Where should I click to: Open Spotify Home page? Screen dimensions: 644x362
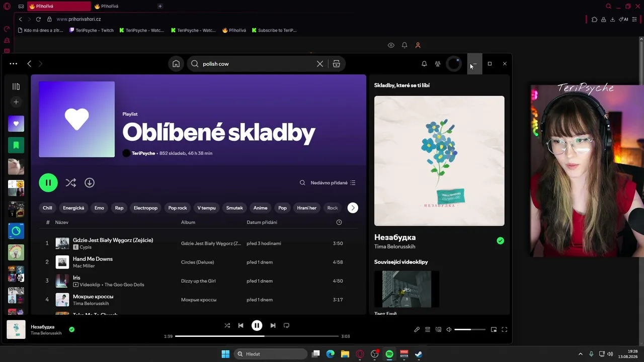[176, 64]
